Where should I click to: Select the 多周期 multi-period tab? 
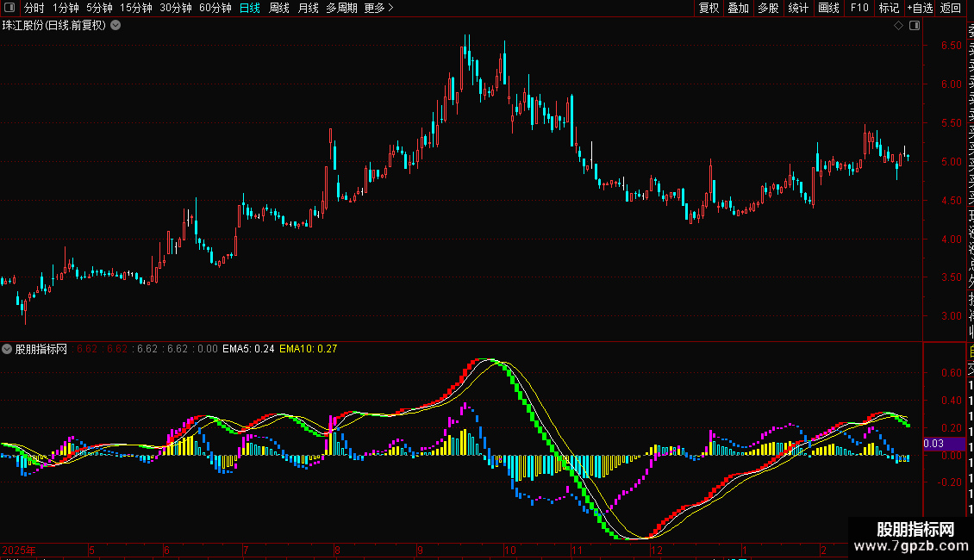(341, 8)
